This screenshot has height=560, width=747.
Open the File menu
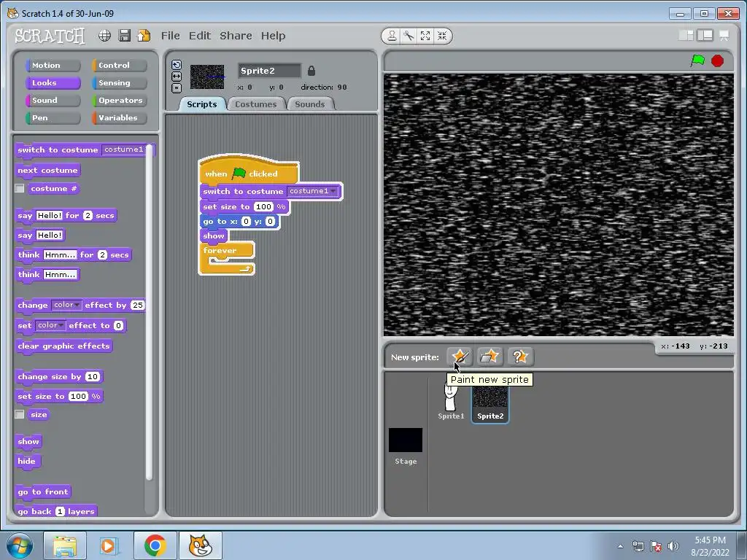[x=170, y=36]
